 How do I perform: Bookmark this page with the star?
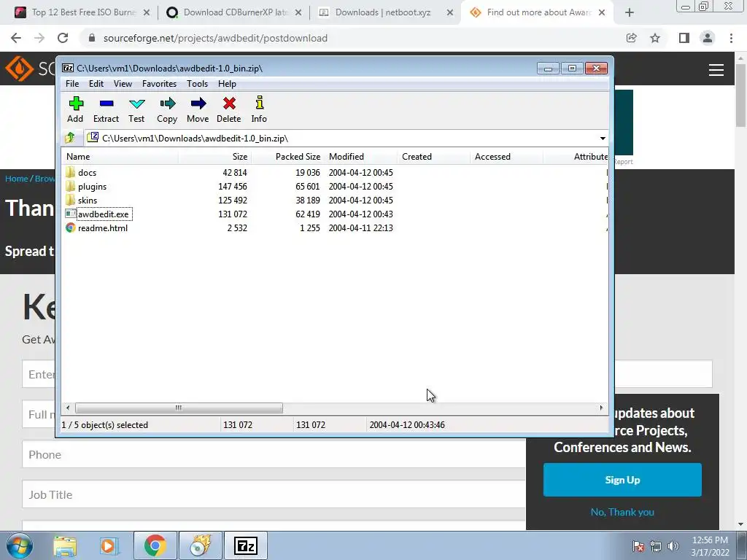click(x=656, y=38)
